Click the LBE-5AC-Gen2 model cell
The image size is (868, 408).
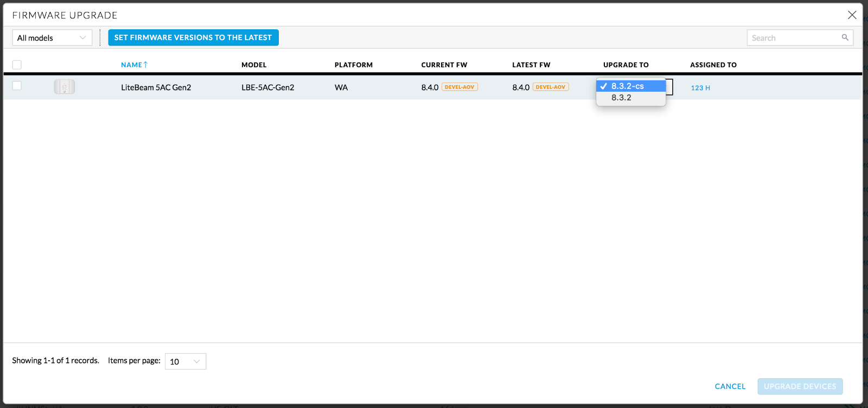coord(268,87)
